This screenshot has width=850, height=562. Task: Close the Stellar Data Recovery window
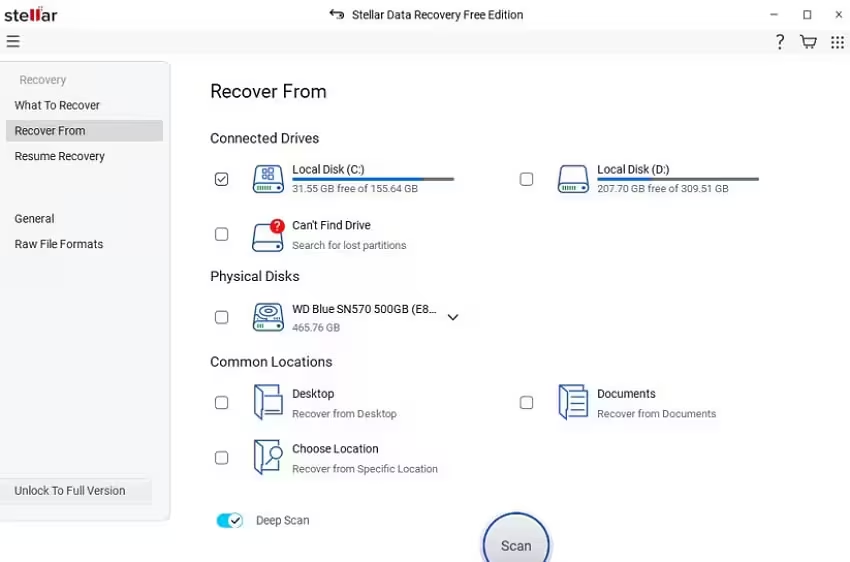pyautogui.click(x=839, y=15)
